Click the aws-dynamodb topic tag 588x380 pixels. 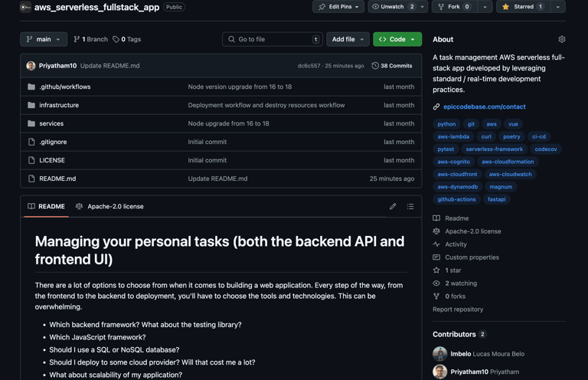[458, 187]
